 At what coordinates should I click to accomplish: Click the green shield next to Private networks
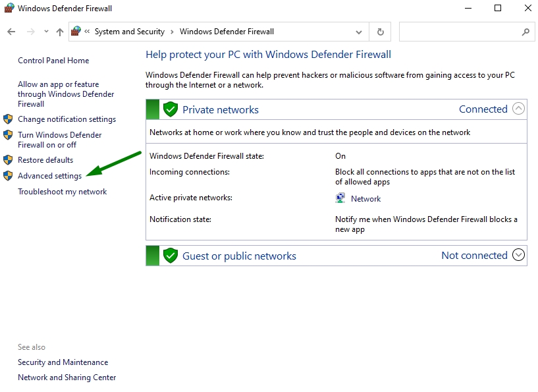pyautogui.click(x=170, y=109)
